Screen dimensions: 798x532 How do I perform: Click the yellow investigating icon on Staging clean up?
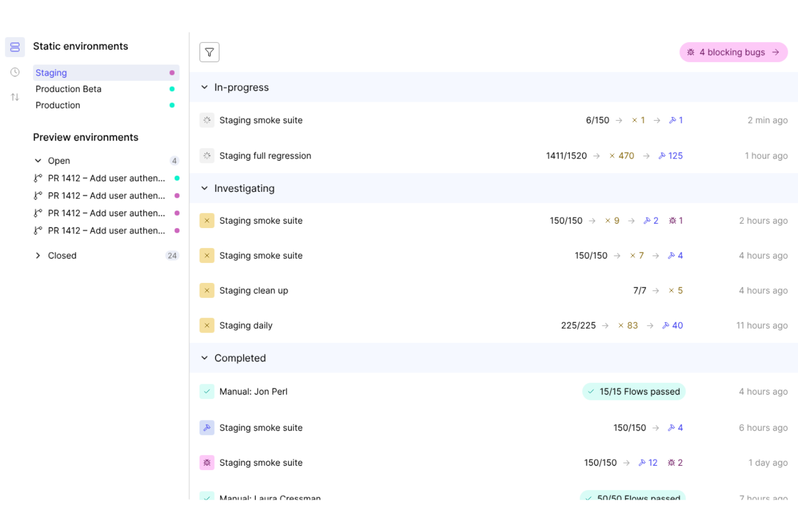pos(207,290)
